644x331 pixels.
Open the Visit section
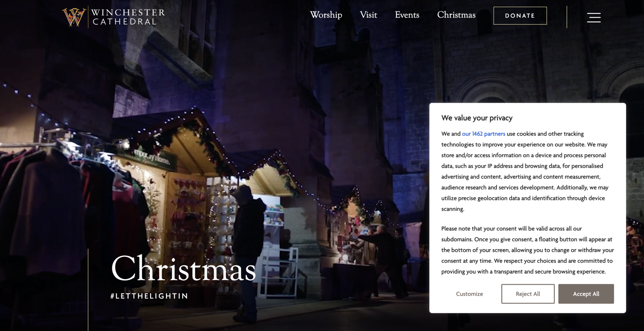tap(368, 15)
